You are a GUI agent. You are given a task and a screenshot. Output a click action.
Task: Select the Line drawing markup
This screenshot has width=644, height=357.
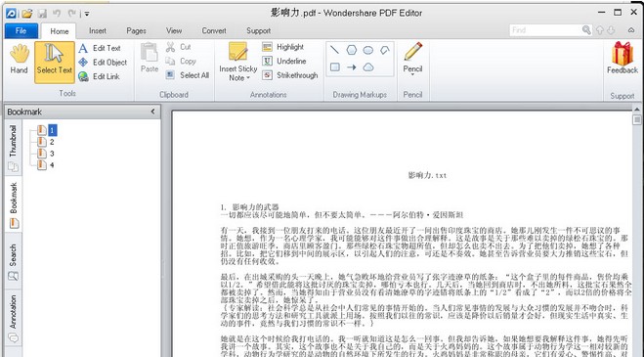[335, 50]
